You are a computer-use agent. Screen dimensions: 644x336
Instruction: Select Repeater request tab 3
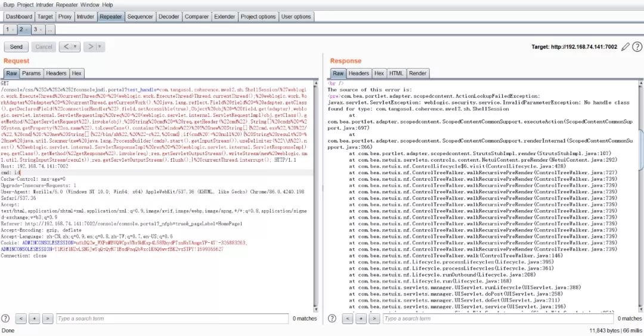pyautogui.click(x=38, y=30)
